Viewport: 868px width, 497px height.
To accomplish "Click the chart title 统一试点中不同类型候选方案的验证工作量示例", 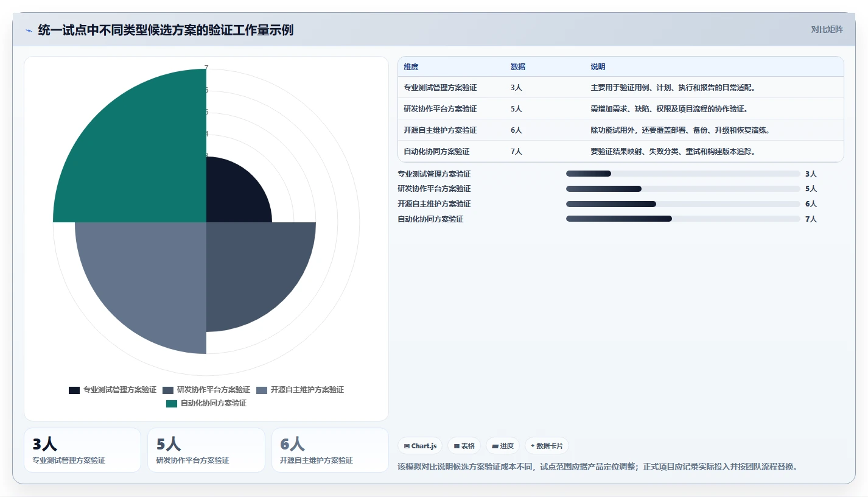I will (x=166, y=30).
